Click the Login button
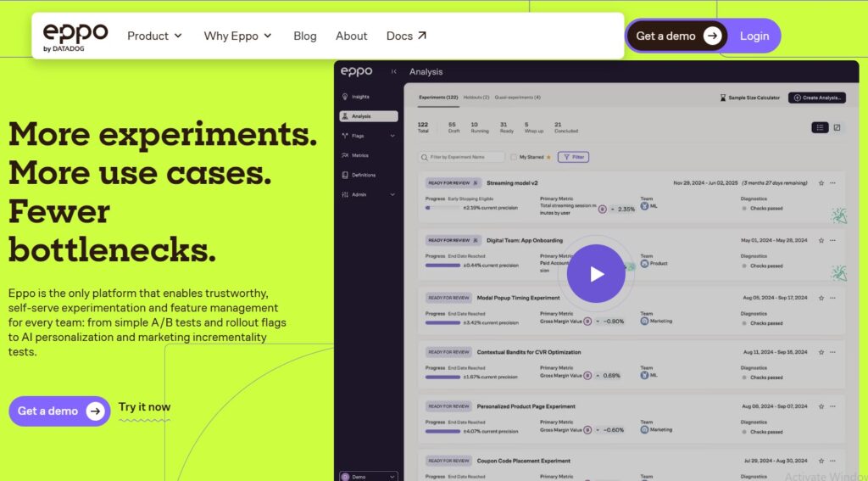This screenshot has width=868, height=481. 754,36
